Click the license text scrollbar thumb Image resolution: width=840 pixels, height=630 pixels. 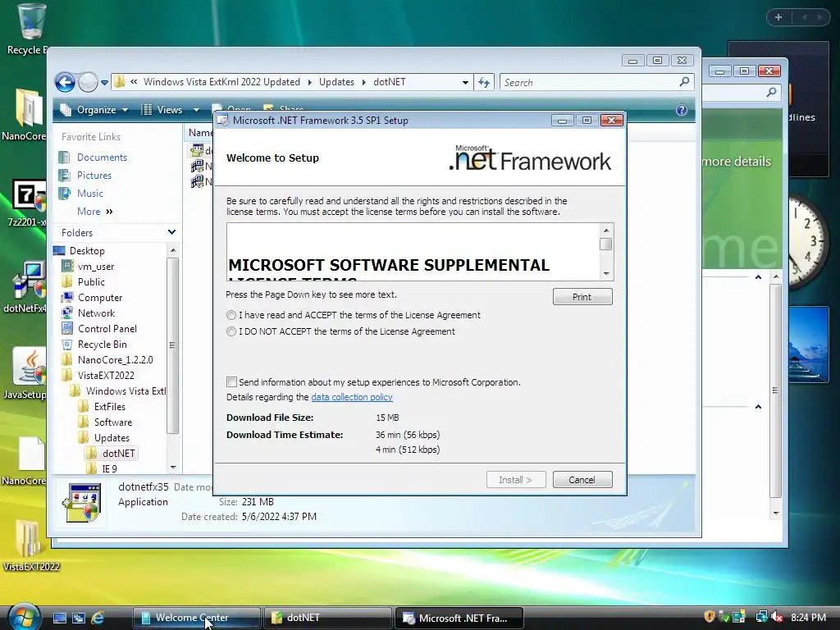tap(606, 244)
